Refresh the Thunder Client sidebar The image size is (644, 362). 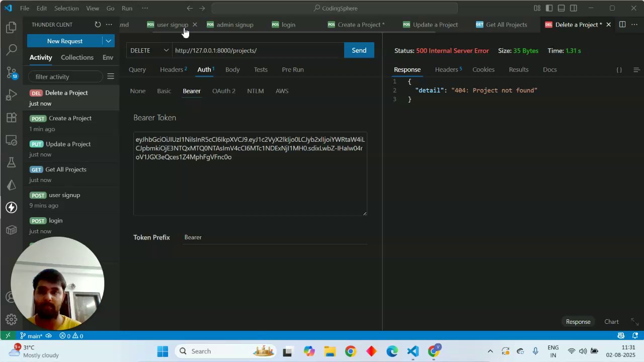pyautogui.click(x=98, y=25)
